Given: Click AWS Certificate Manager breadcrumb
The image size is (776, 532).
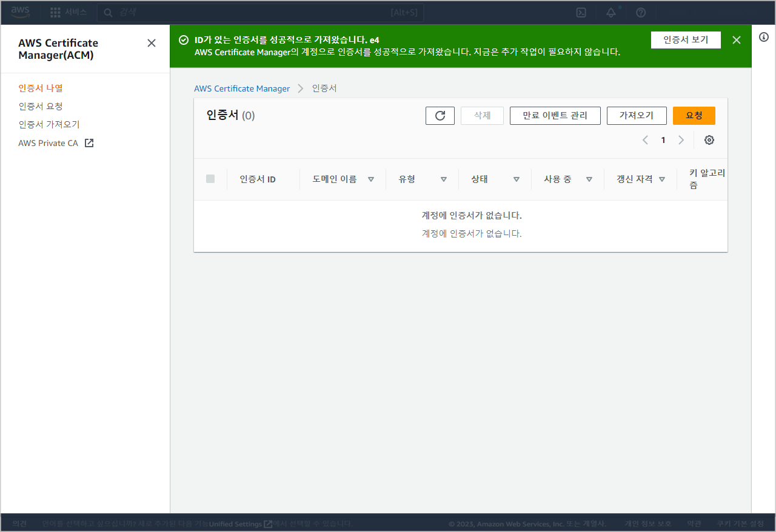Looking at the screenshot, I should (242, 88).
